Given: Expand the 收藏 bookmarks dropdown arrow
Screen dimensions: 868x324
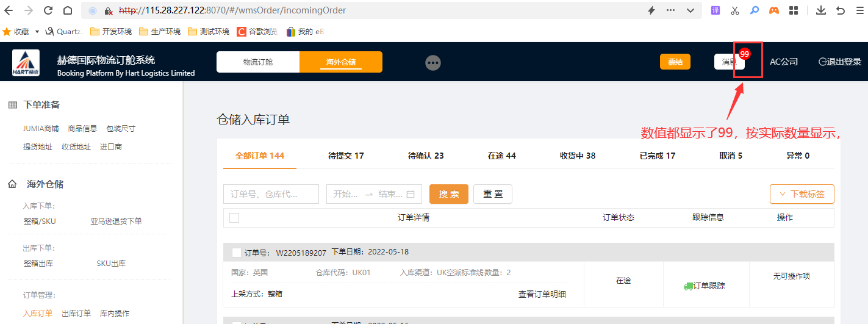Looking at the screenshot, I should (37, 31).
